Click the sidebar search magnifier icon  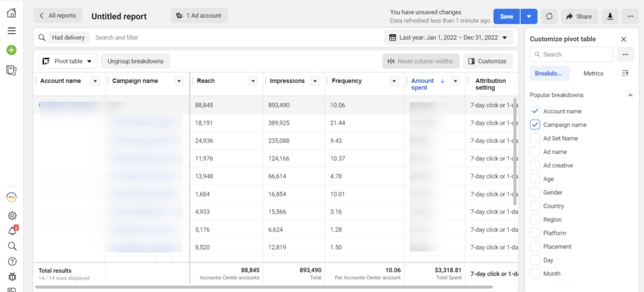coord(12,246)
